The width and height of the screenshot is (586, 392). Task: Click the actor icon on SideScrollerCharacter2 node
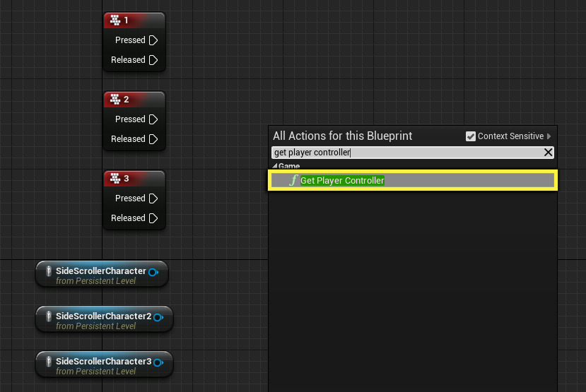coord(49,316)
